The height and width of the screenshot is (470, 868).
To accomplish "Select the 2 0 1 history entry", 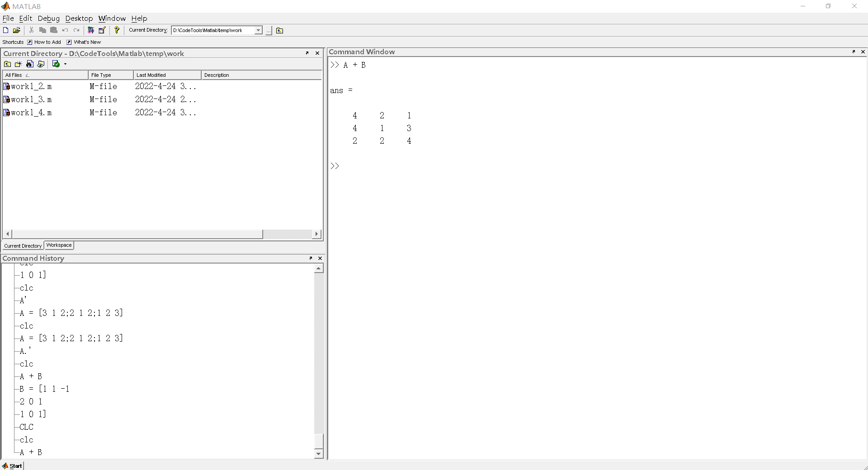I will (x=31, y=402).
